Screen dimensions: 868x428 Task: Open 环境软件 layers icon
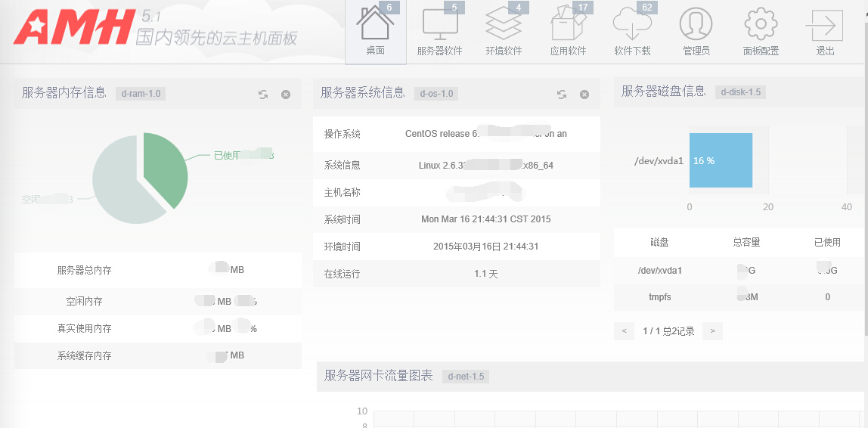[x=504, y=23]
